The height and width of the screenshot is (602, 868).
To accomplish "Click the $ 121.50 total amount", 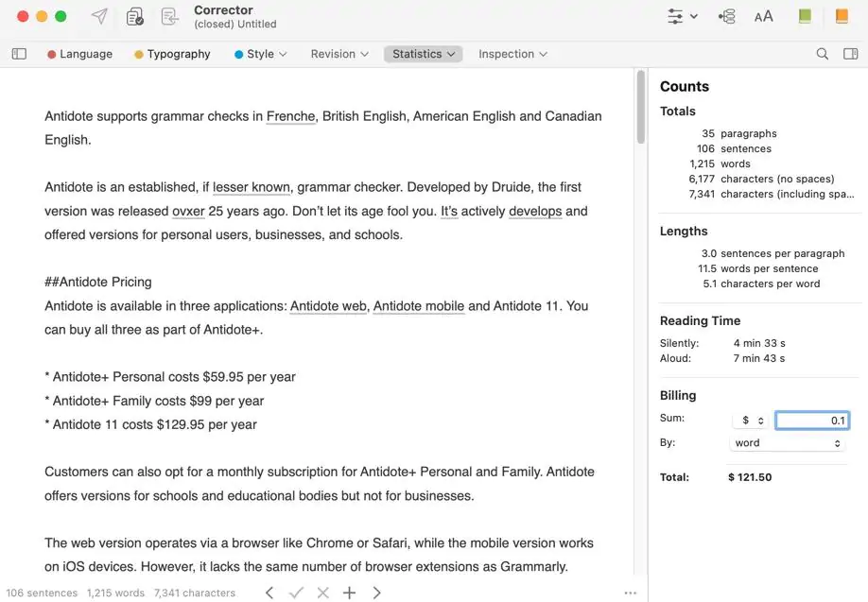I will point(750,477).
